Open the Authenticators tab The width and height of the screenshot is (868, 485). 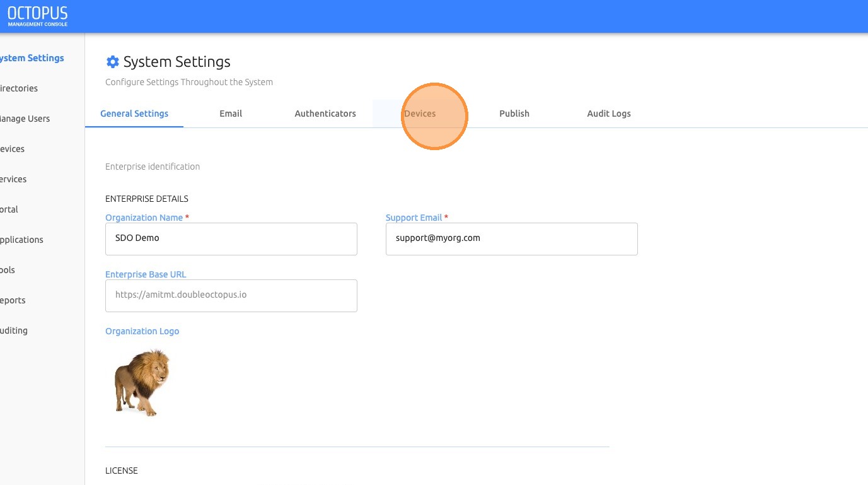point(325,114)
